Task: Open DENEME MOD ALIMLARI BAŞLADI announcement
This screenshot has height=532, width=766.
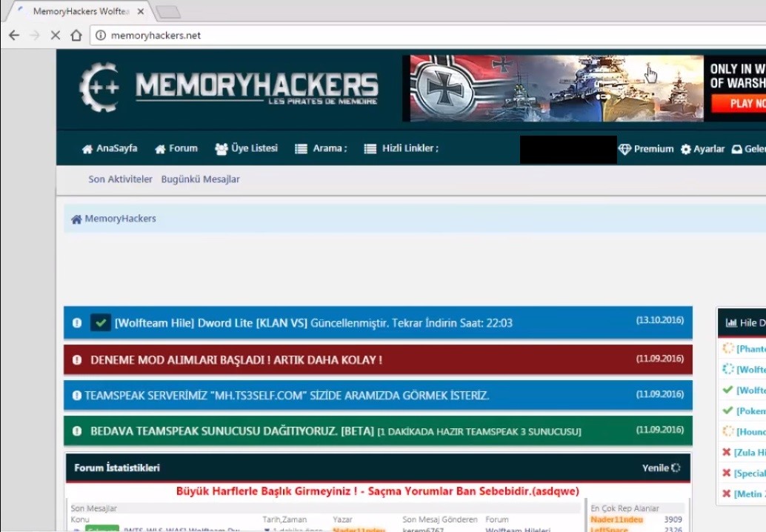Action: point(236,360)
